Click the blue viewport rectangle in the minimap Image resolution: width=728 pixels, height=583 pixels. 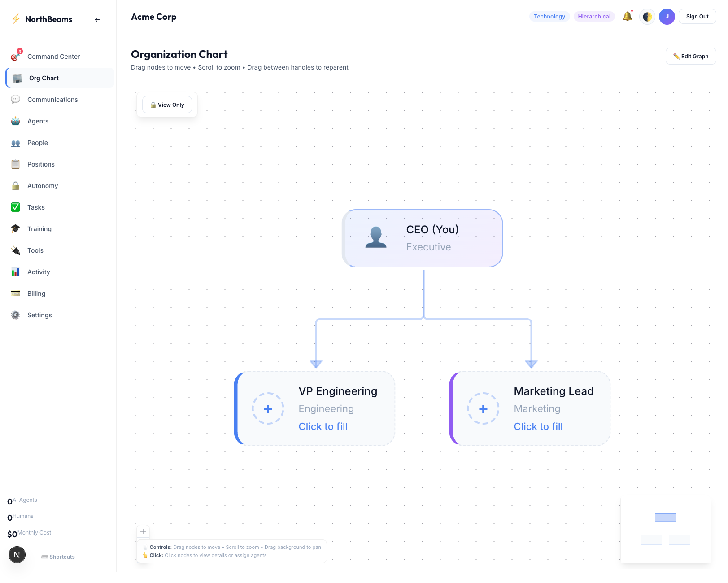point(666,517)
